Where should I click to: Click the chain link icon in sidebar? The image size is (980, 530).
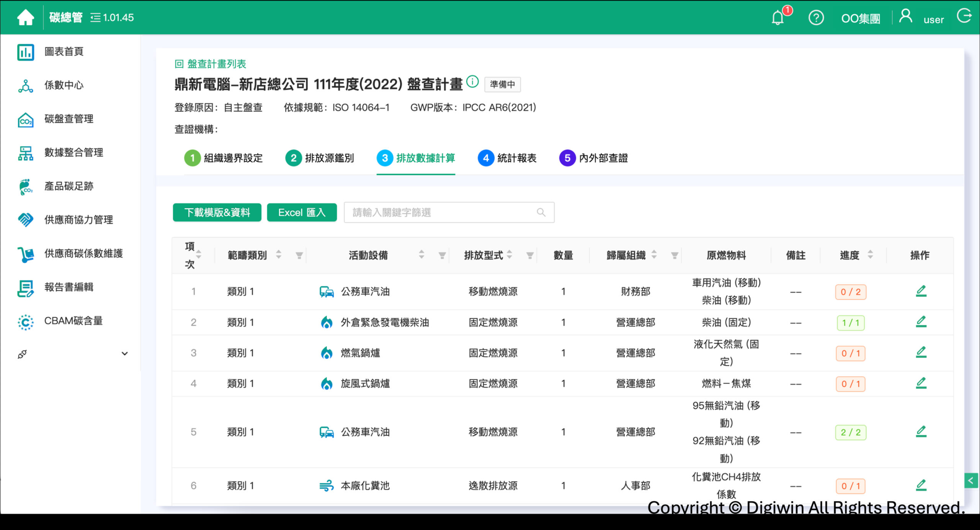pos(22,354)
